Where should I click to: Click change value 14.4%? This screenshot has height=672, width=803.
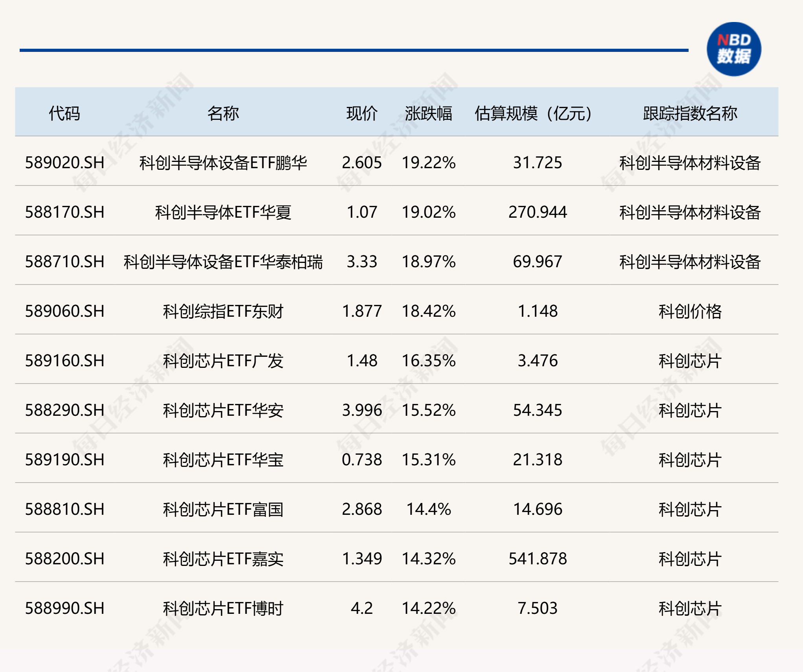(x=429, y=509)
